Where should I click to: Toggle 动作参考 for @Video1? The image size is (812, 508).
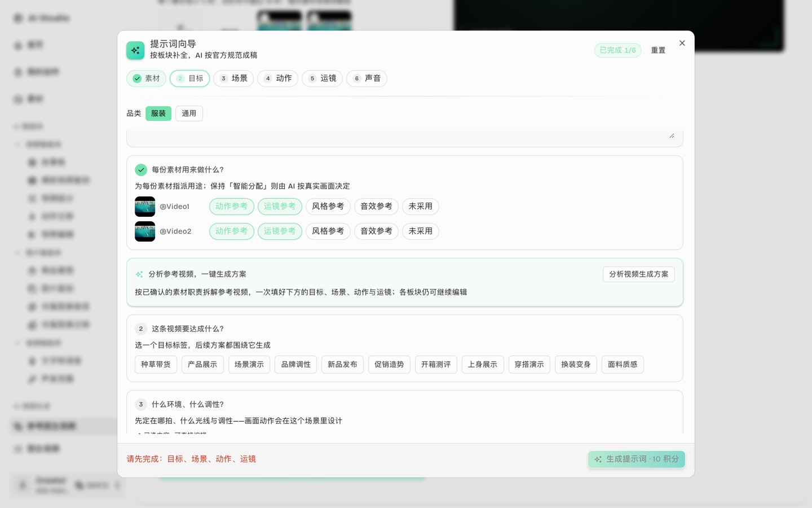click(x=231, y=207)
